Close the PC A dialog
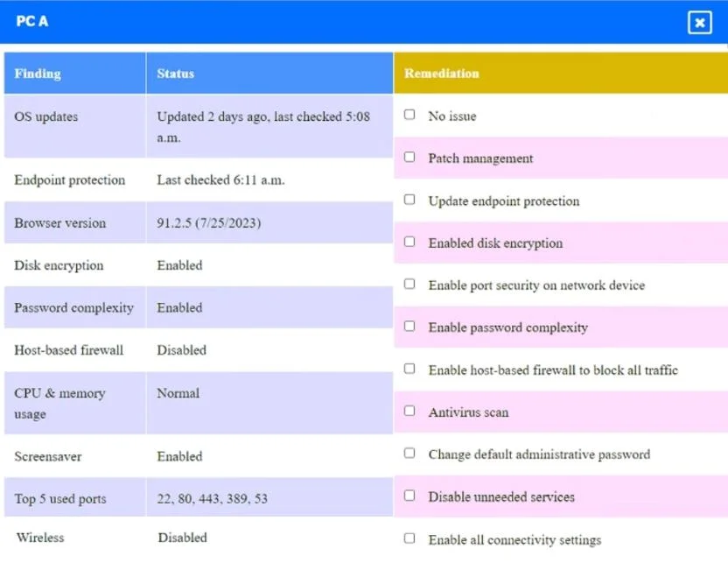Screen dimensions: 728x577 click(x=699, y=22)
